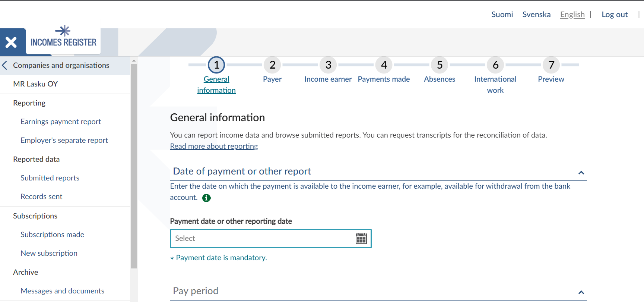This screenshot has height=302, width=644.
Task: Jump to step 3 Income earner
Action: point(328,65)
